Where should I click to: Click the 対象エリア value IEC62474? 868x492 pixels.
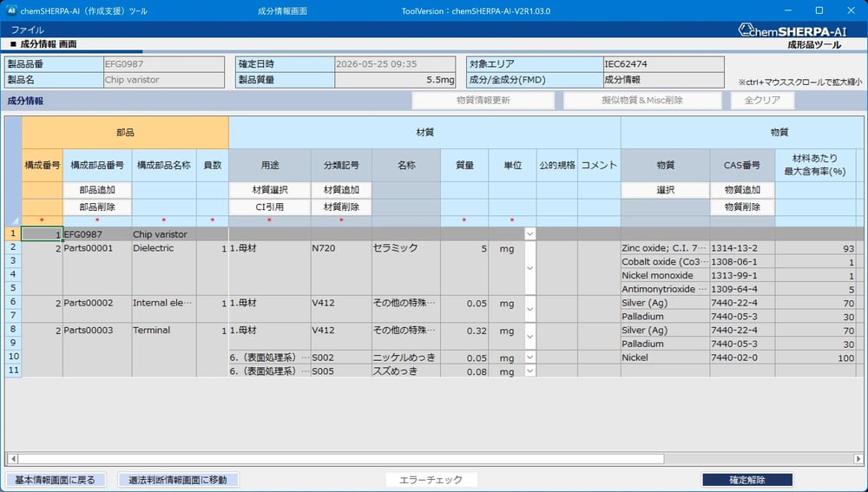[x=663, y=64]
